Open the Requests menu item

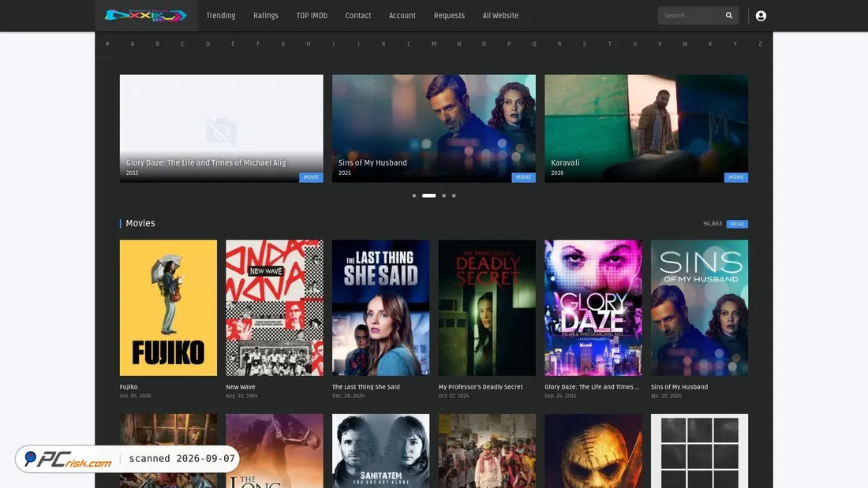[449, 16]
